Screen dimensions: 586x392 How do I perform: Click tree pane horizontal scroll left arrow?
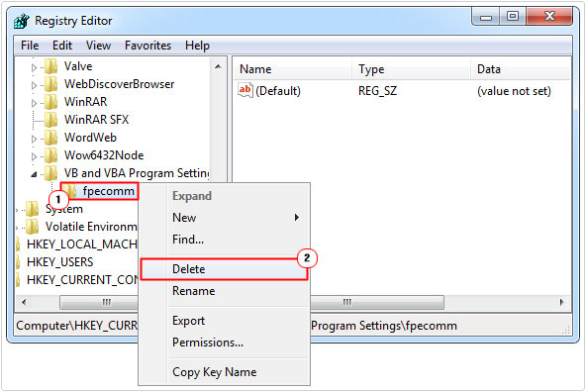pyautogui.click(x=25, y=302)
